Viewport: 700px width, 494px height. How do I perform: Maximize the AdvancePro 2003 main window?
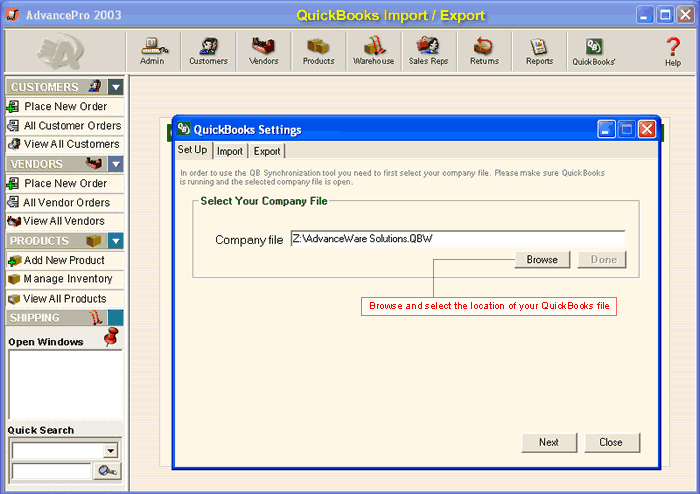(x=665, y=15)
